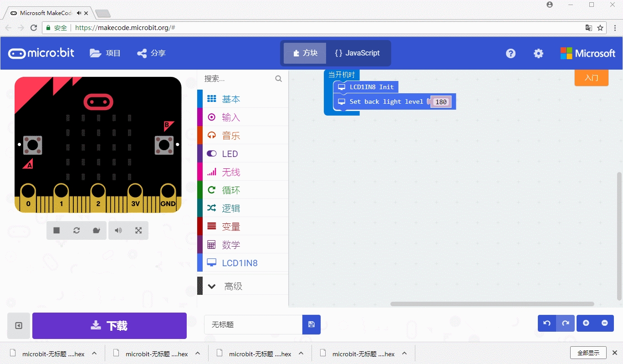Restart the simulator
Screen dimensions: 623x364
point(77,231)
